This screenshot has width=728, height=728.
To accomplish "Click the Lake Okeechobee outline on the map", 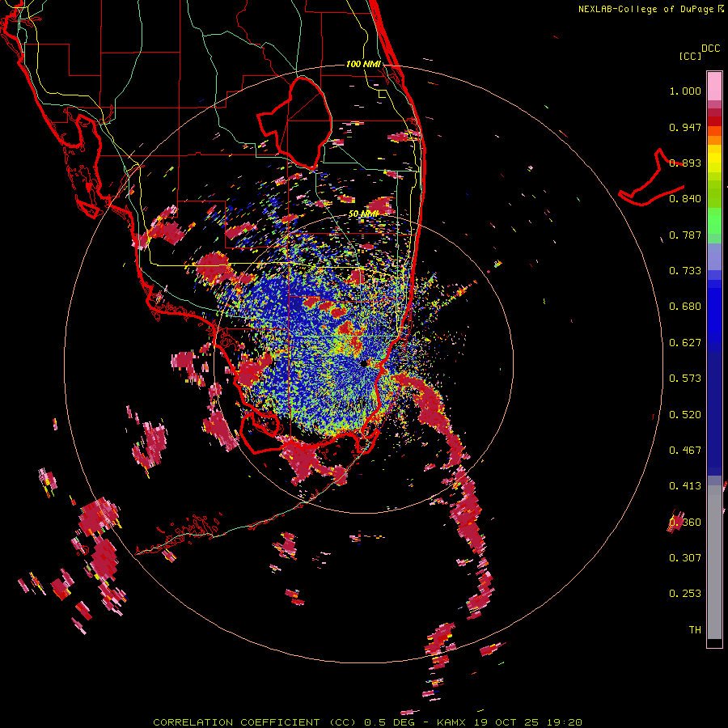I will pyautogui.click(x=295, y=123).
